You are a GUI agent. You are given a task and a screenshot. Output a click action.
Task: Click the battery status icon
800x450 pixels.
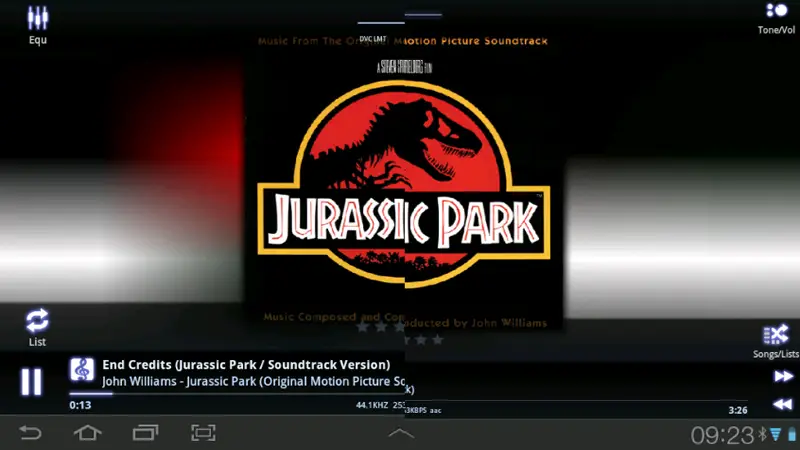791,434
